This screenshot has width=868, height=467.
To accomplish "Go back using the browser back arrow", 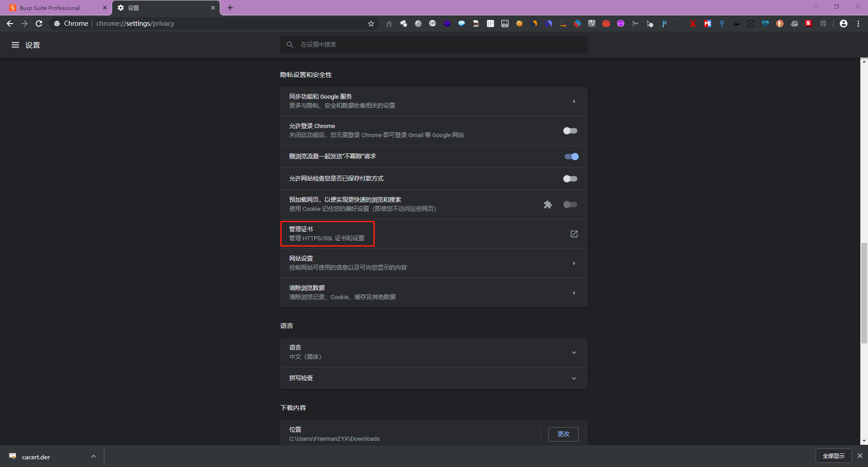I will (x=10, y=24).
